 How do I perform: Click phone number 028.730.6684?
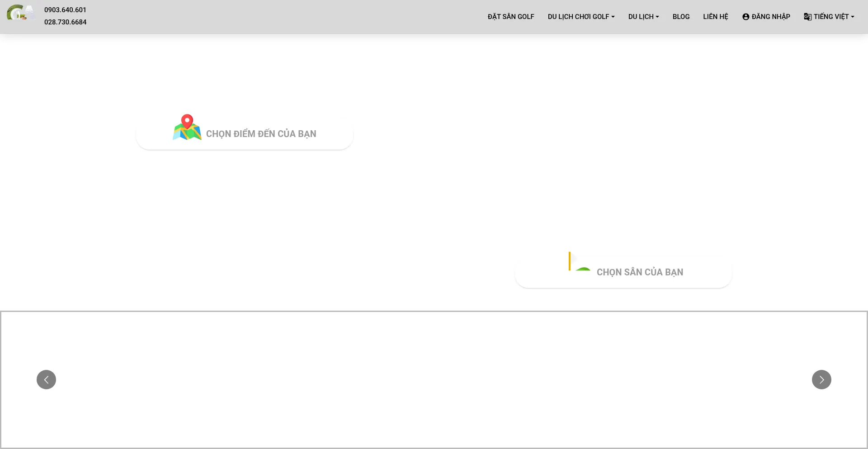coord(65,22)
